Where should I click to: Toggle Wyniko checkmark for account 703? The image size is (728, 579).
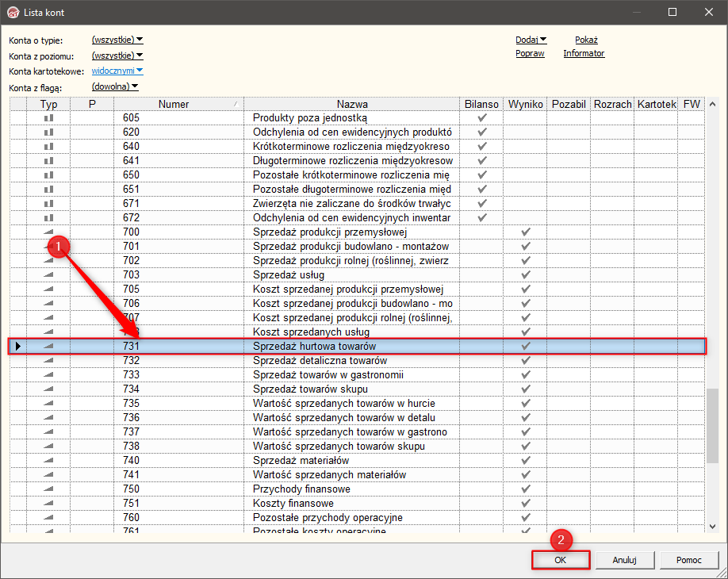pos(525,274)
